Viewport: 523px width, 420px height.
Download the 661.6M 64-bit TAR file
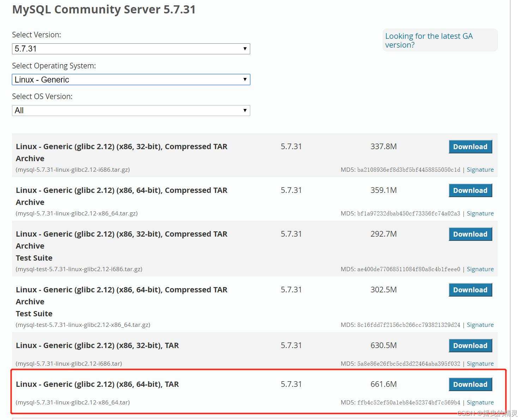[x=470, y=384]
